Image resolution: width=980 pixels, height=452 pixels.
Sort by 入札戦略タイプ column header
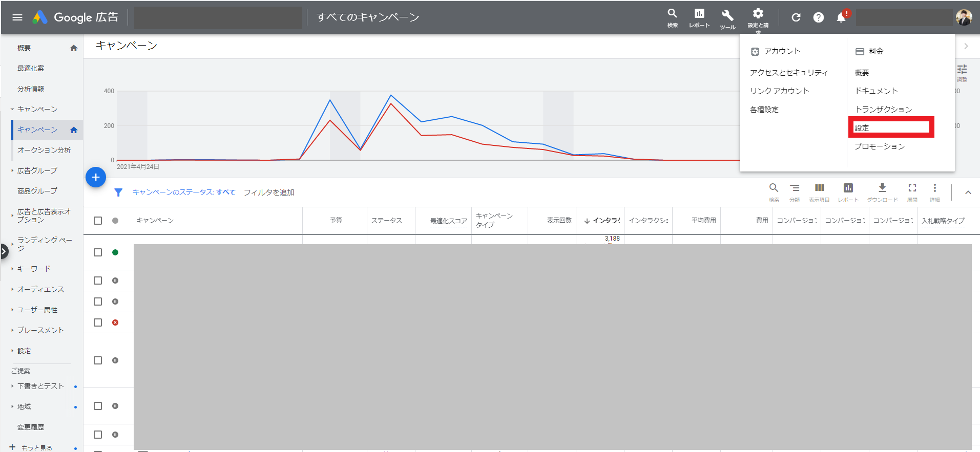click(943, 221)
